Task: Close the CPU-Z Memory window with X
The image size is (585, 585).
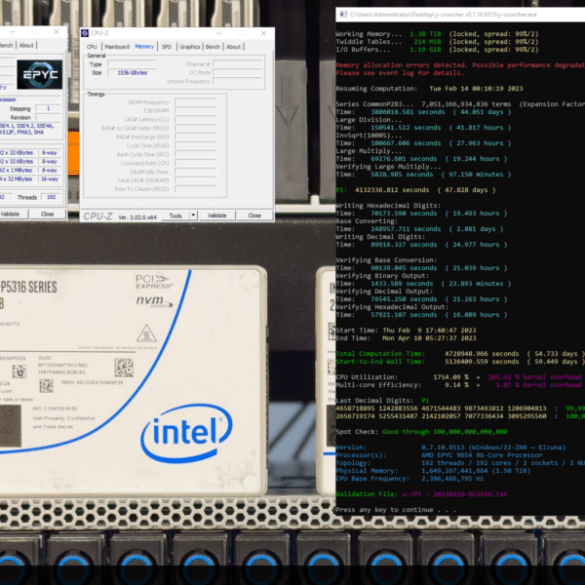Action: [264, 33]
